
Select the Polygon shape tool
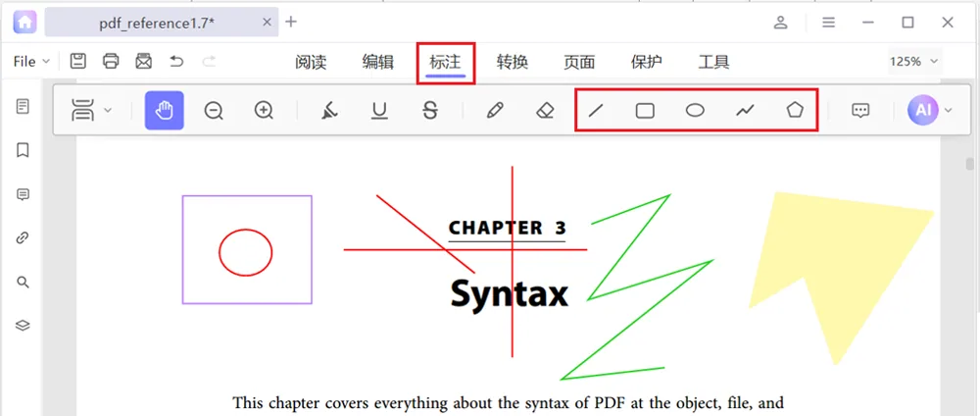(x=795, y=110)
